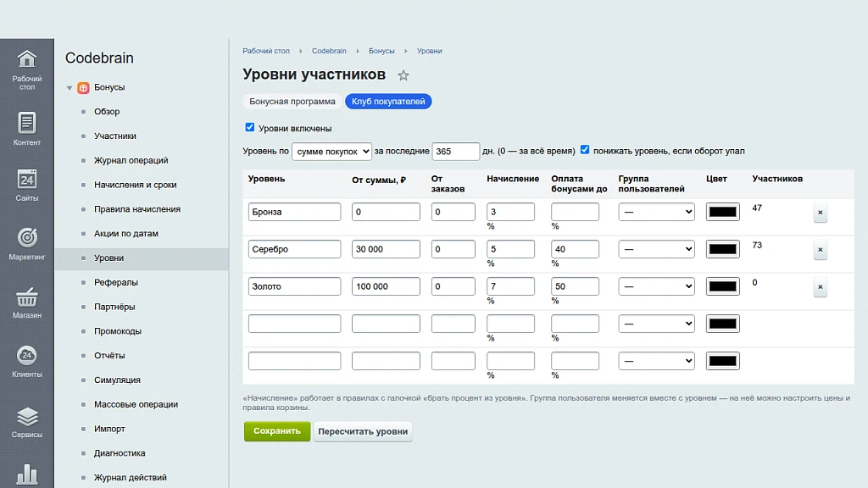Focus the Золото accrual percent field

click(510, 286)
